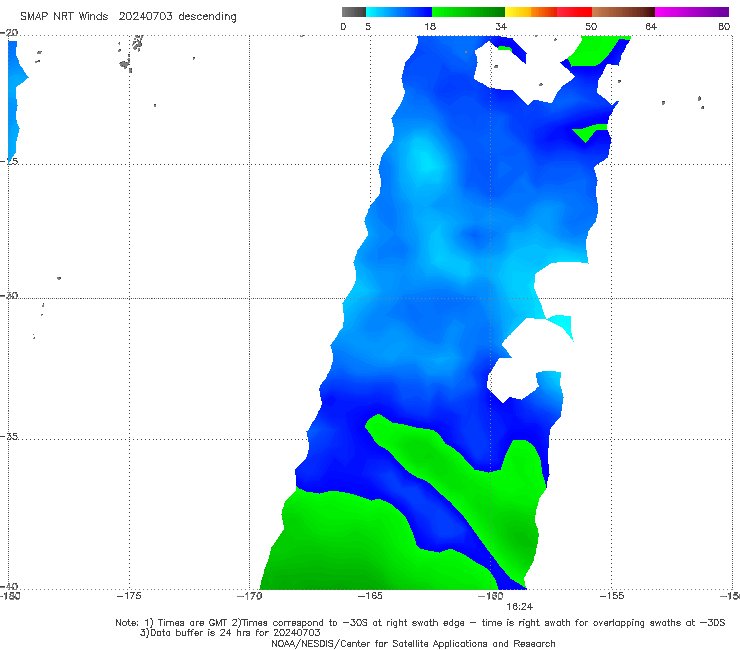Screen dimensions: 740x650
Task: Click the longitude label '-175'
Action: tap(129, 596)
